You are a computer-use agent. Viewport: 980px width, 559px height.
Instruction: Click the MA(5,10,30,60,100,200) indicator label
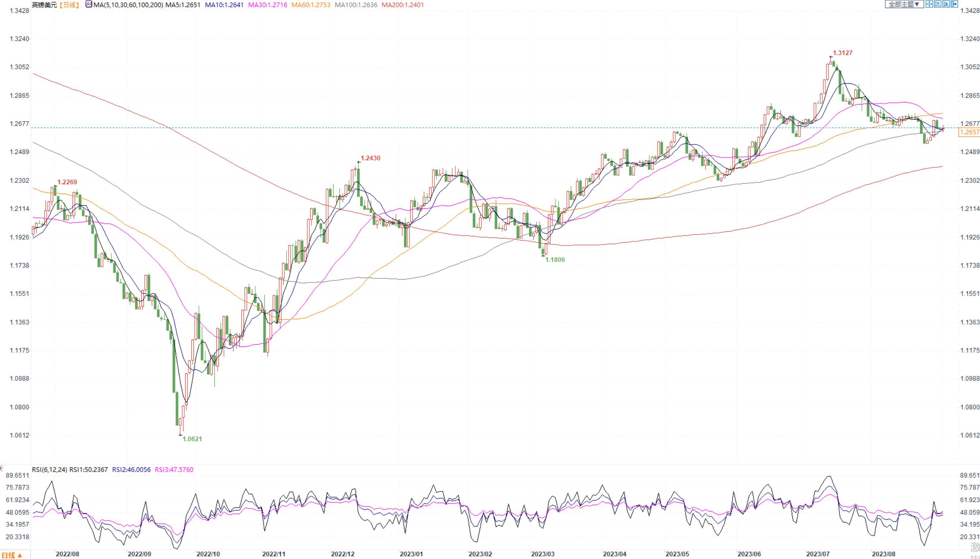coord(128,5)
